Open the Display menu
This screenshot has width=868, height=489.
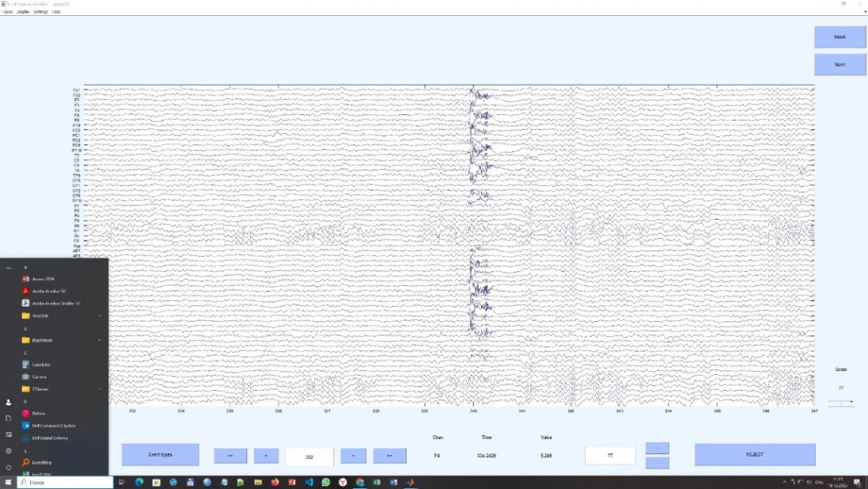[22, 11]
